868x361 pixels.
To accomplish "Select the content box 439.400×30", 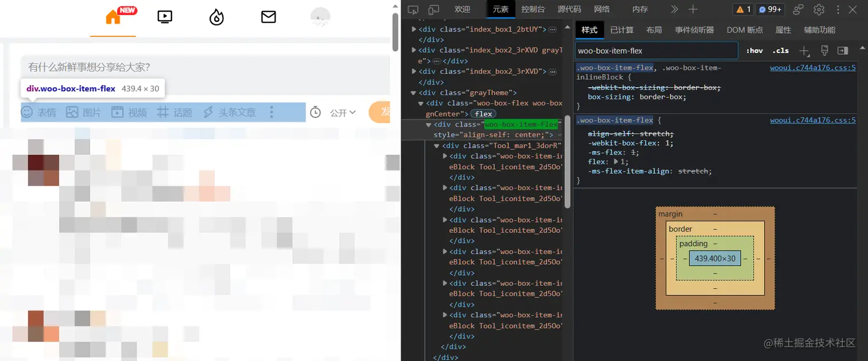I will (x=715, y=259).
